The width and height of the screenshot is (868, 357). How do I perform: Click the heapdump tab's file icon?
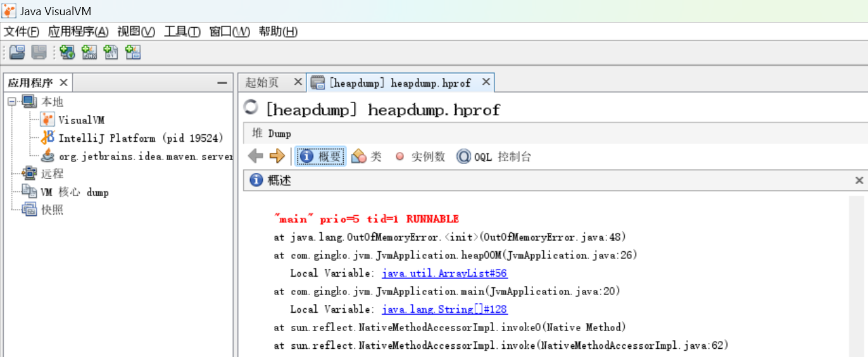[318, 82]
